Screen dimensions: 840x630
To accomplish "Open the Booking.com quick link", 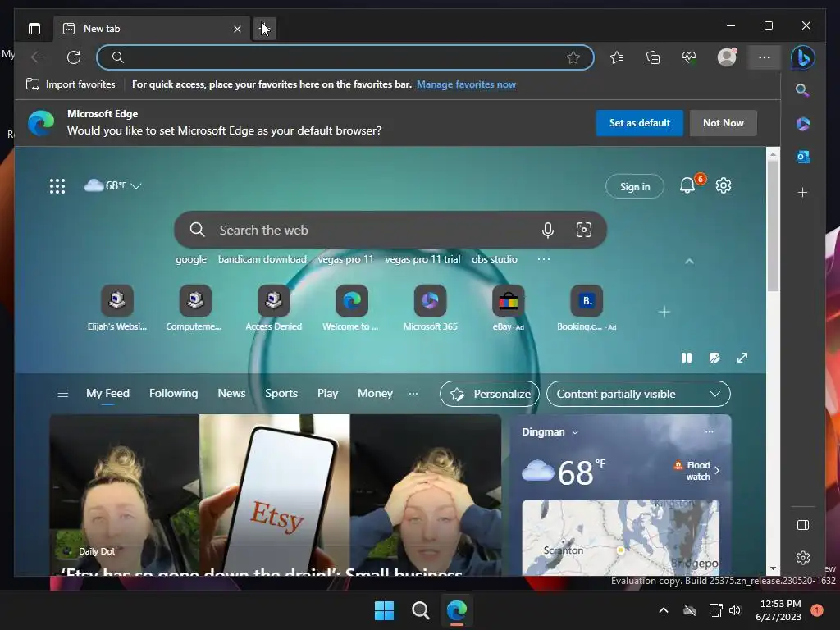I will tap(587, 309).
